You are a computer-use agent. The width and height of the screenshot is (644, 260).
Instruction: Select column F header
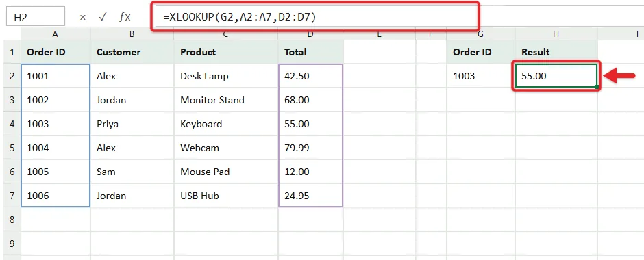[x=431, y=34]
